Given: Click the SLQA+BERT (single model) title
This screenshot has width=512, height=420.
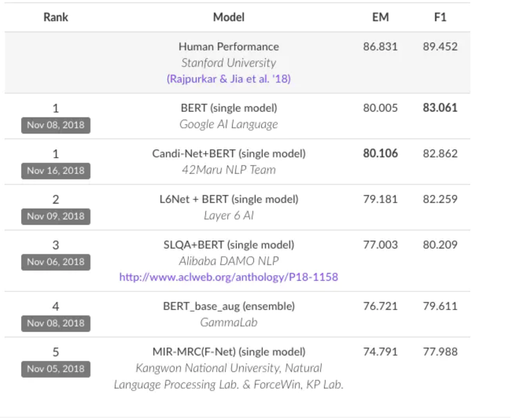Looking at the screenshot, I should (229, 245).
